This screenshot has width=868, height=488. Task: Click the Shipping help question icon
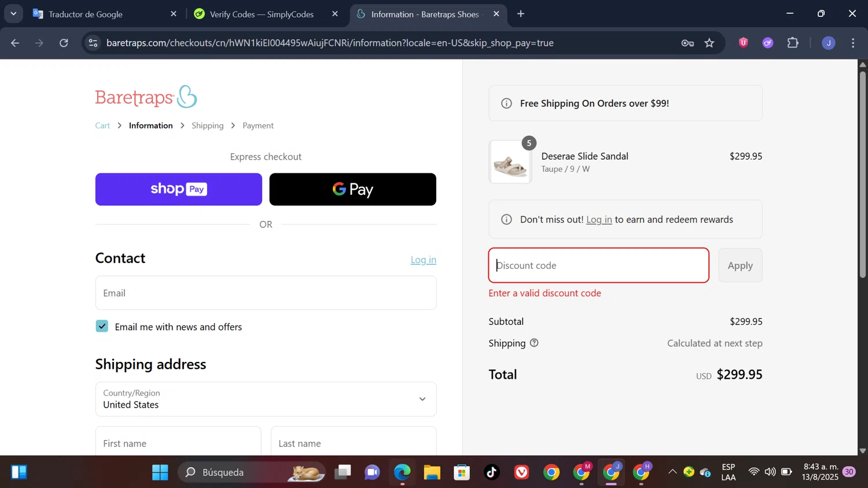click(534, 343)
